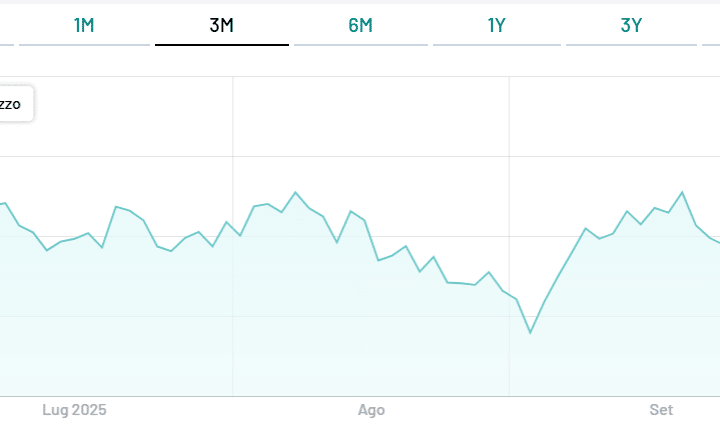Click the price line peak just above 'Ago'
Screen dimensions: 720x444
(x=351, y=212)
